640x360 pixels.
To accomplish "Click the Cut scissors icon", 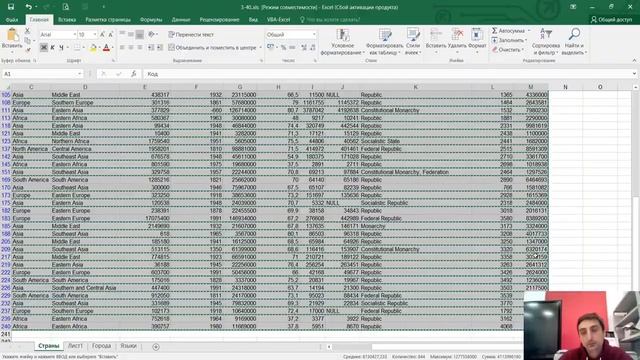I will pos(27,31).
